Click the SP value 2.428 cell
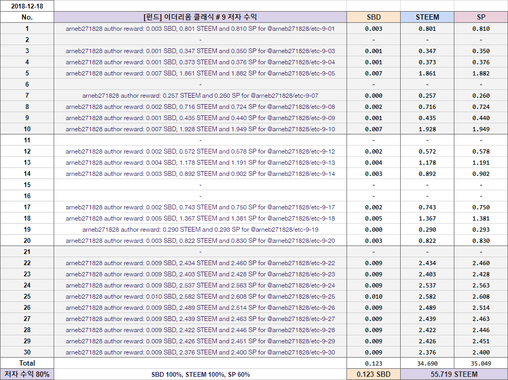 tap(481, 274)
